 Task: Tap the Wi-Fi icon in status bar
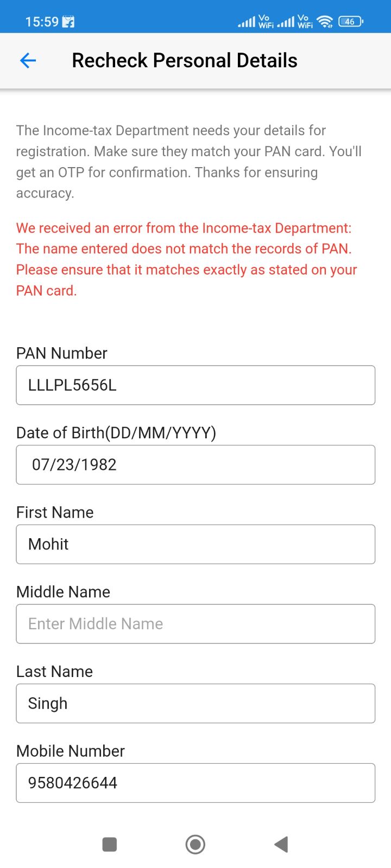click(324, 22)
